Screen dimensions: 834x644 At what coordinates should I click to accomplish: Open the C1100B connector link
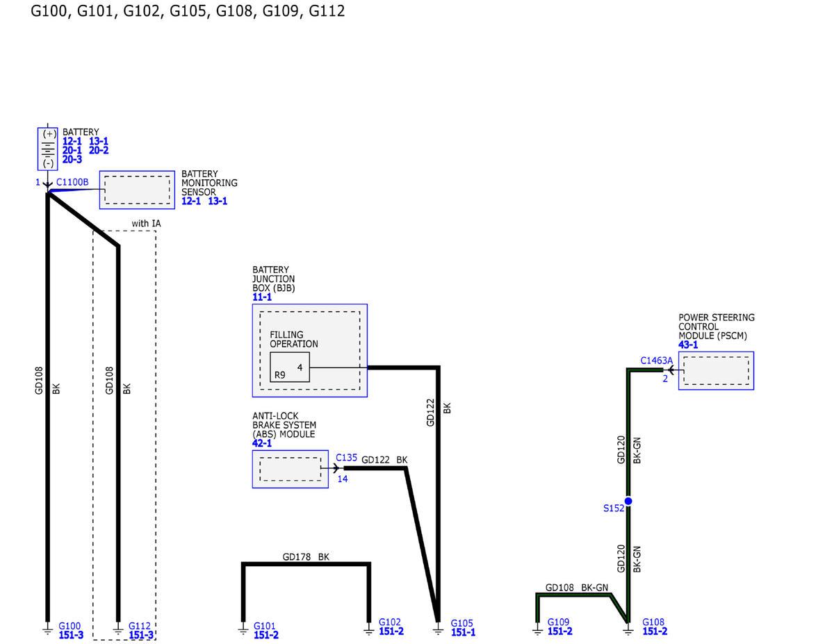point(72,183)
